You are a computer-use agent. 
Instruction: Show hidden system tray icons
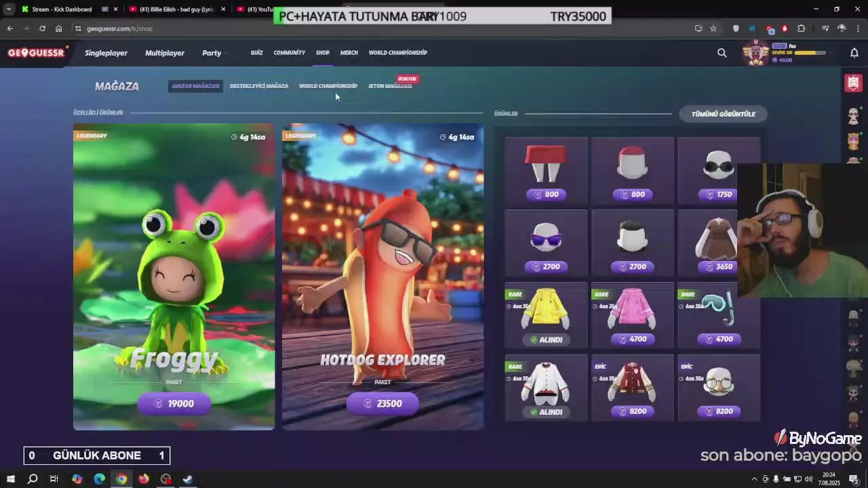point(754,479)
